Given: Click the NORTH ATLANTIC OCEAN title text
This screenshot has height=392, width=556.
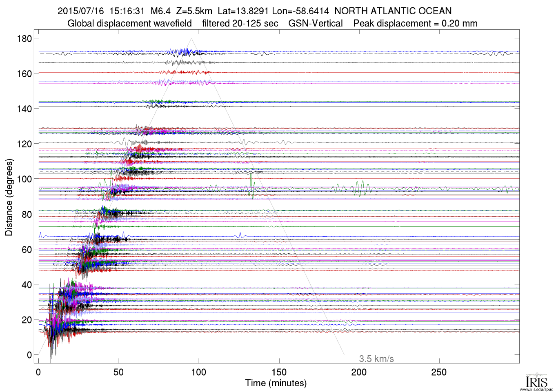Looking at the screenshot, I should [x=393, y=11].
